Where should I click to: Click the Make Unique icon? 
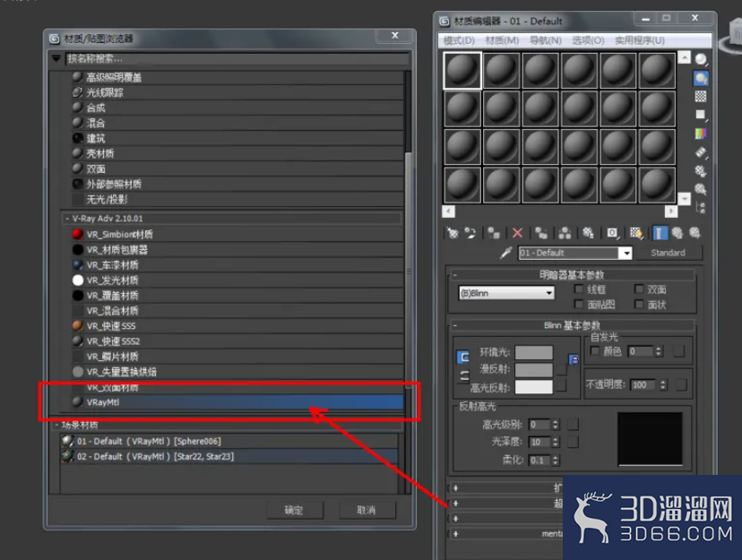[x=565, y=233]
